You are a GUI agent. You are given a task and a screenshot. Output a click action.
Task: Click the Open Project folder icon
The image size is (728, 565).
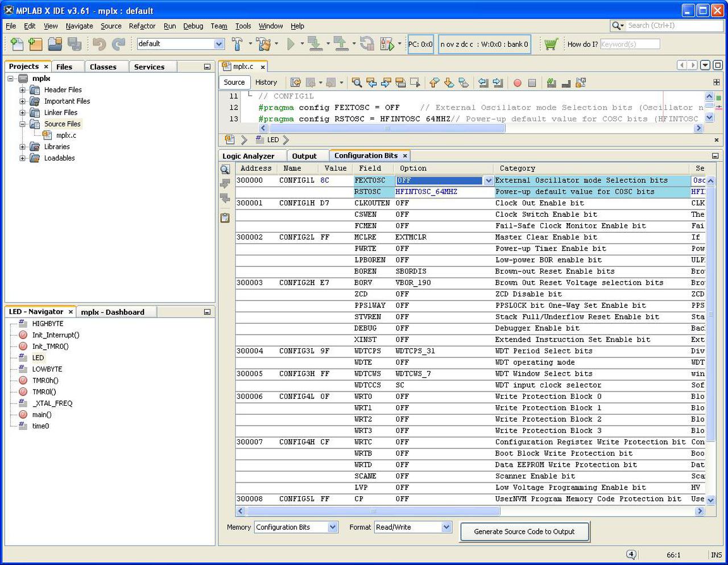click(x=55, y=44)
